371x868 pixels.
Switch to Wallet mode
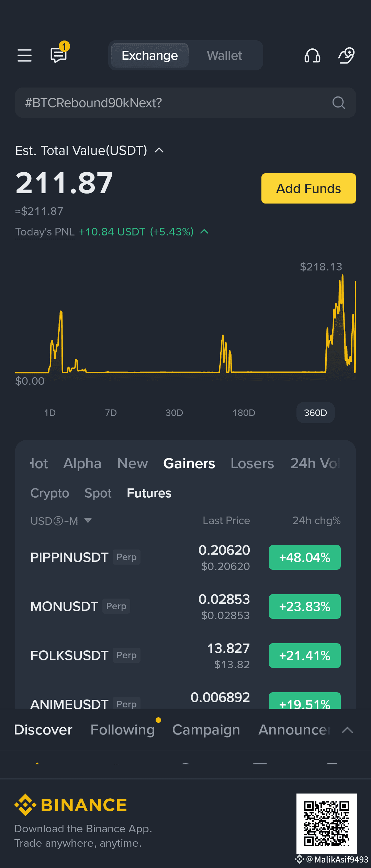[224, 55]
